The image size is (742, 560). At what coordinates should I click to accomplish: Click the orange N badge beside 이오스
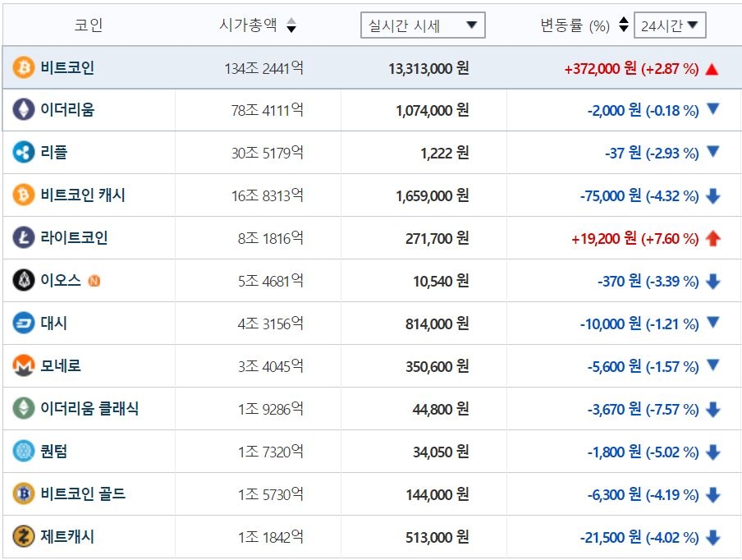coord(94,281)
